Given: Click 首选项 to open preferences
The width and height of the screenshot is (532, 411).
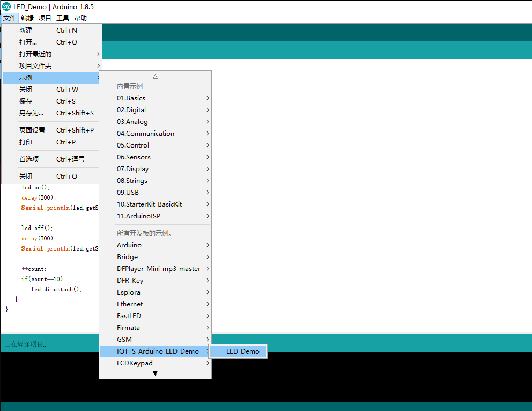Looking at the screenshot, I should pos(29,159).
